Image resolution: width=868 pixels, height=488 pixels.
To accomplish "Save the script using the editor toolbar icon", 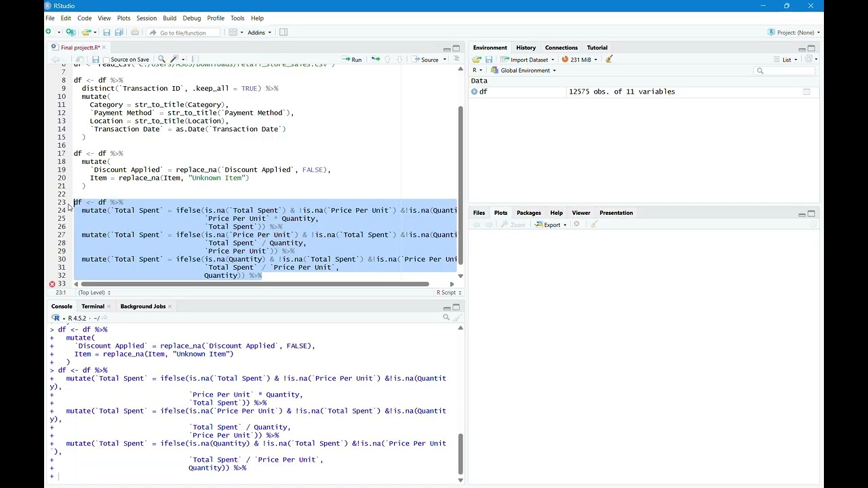I will tap(96, 60).
